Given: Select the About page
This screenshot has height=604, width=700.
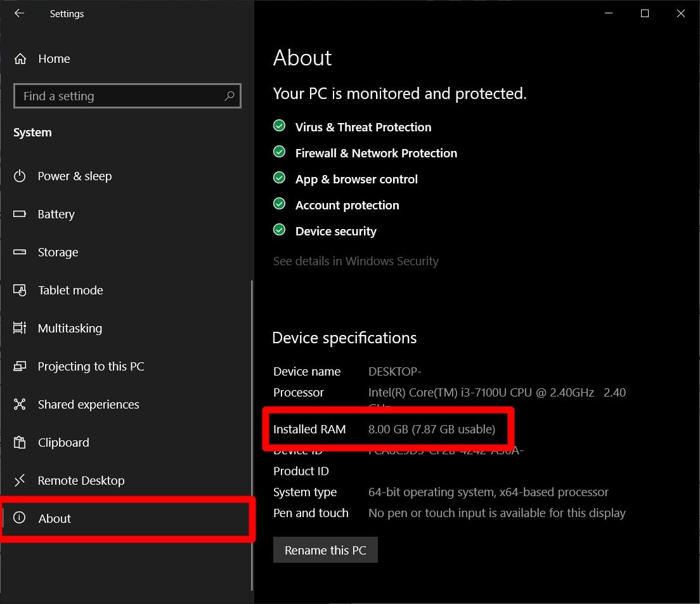Looking at the screenshot, I should (126, 519).
